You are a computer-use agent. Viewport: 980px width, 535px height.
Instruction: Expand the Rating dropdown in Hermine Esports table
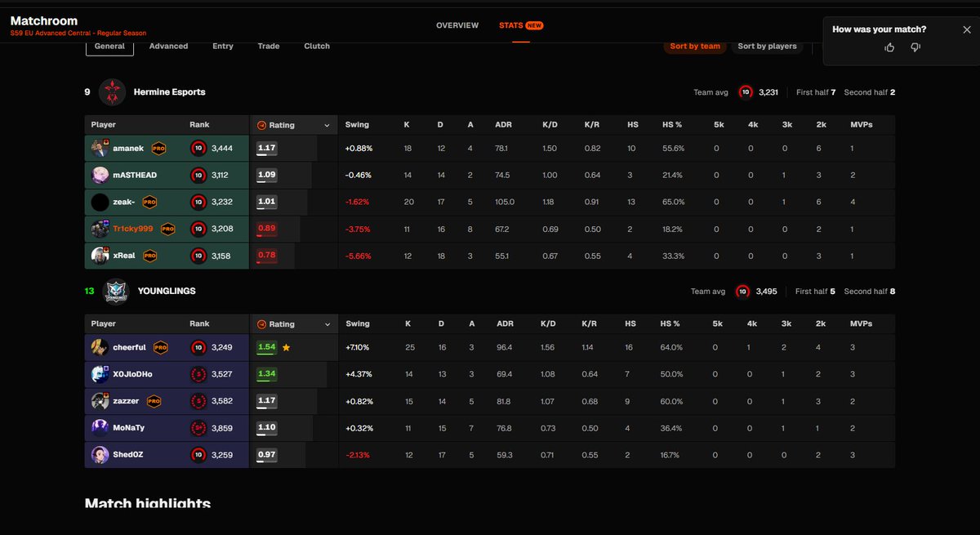click(327, 126)
